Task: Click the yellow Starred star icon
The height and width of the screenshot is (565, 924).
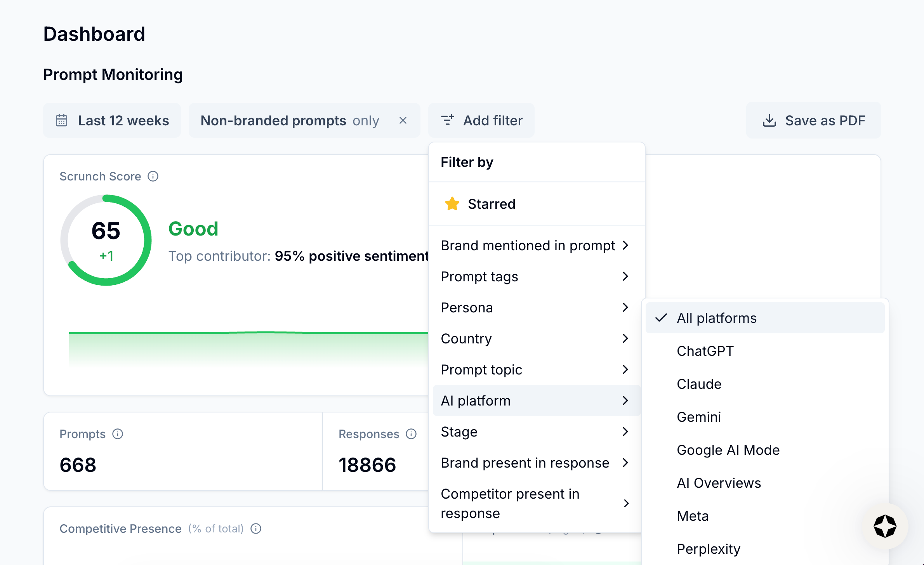Action: click(452, 204)
